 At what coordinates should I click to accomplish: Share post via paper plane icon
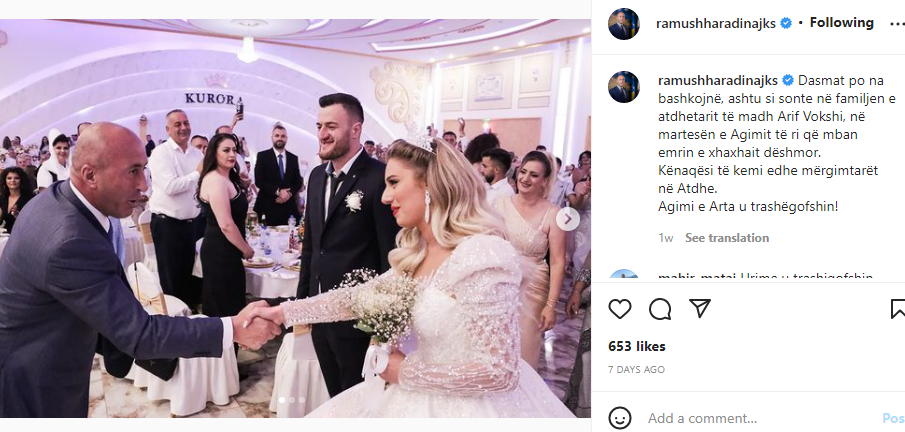pyautogui.click(x=700, y=308)
